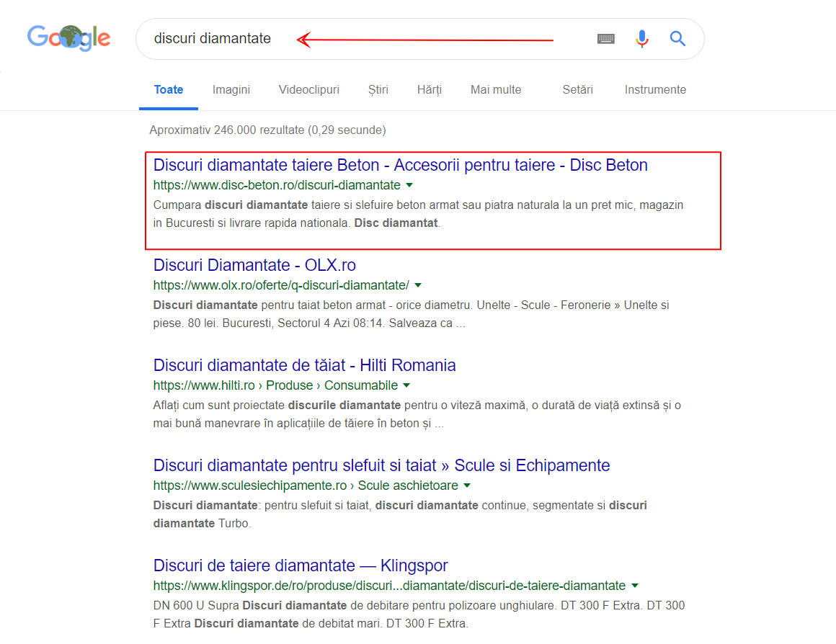Expand arrow next to disc-beton.ro URL

409,186
